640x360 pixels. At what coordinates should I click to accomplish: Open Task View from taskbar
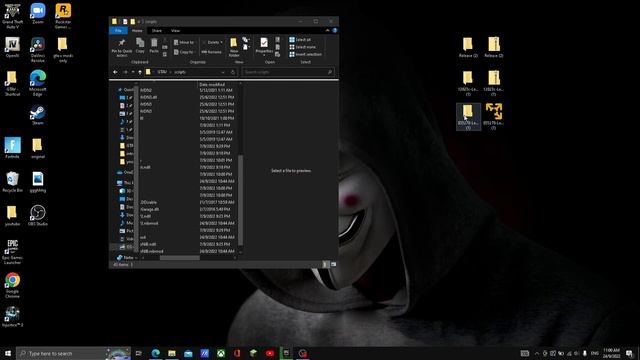[139, 353]
